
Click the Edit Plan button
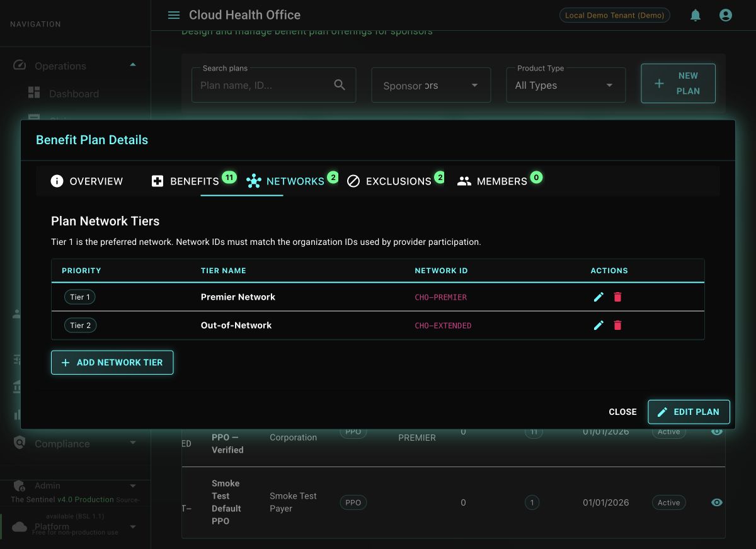click(689, 412)
